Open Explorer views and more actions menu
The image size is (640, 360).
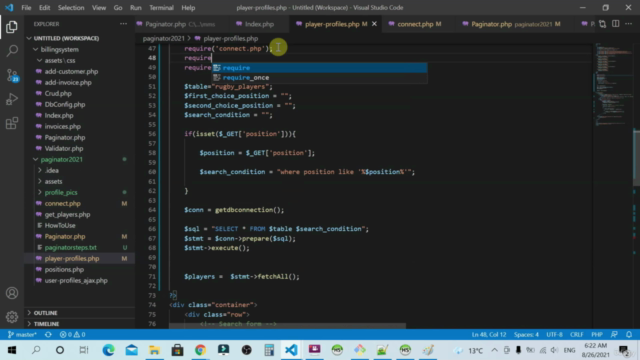click(123, 24)
